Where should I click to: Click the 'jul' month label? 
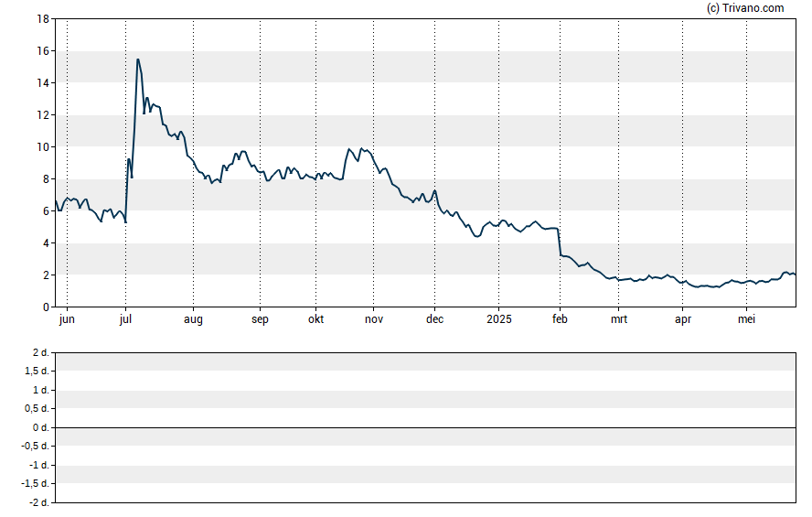tap(125, 319)
